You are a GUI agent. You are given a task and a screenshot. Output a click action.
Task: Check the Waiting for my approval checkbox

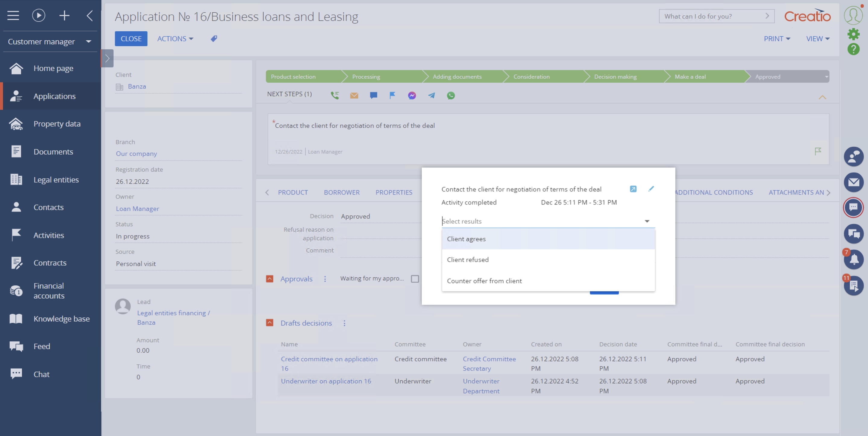click(x=415, y=279)
